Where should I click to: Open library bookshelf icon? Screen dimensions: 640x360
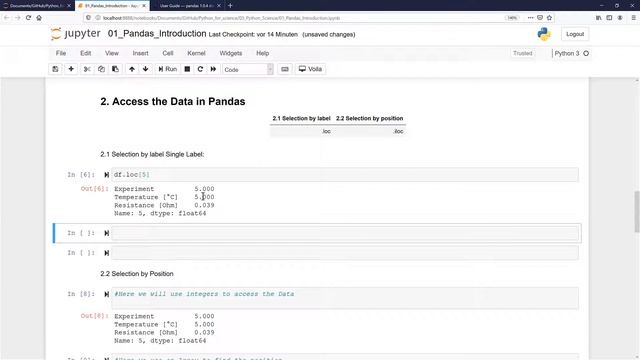pyautogui.click(x=598, y=18)
